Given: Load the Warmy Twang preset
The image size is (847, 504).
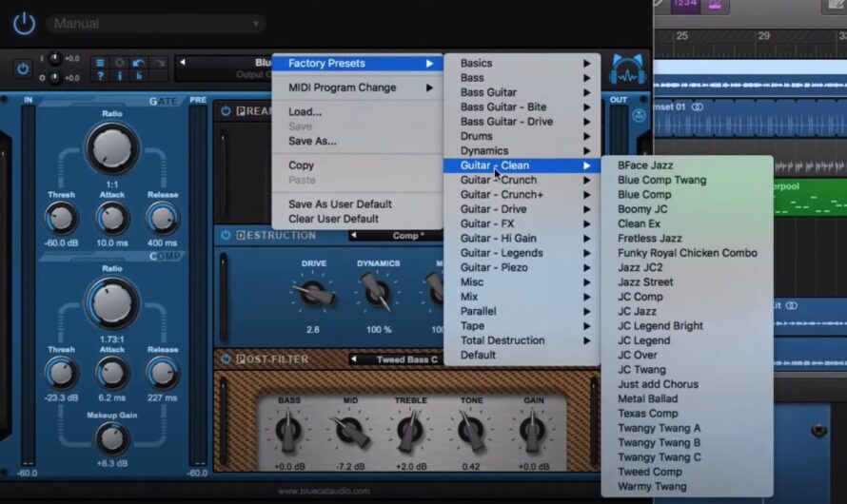Looking at the screenshot, I should pos(687,486).
